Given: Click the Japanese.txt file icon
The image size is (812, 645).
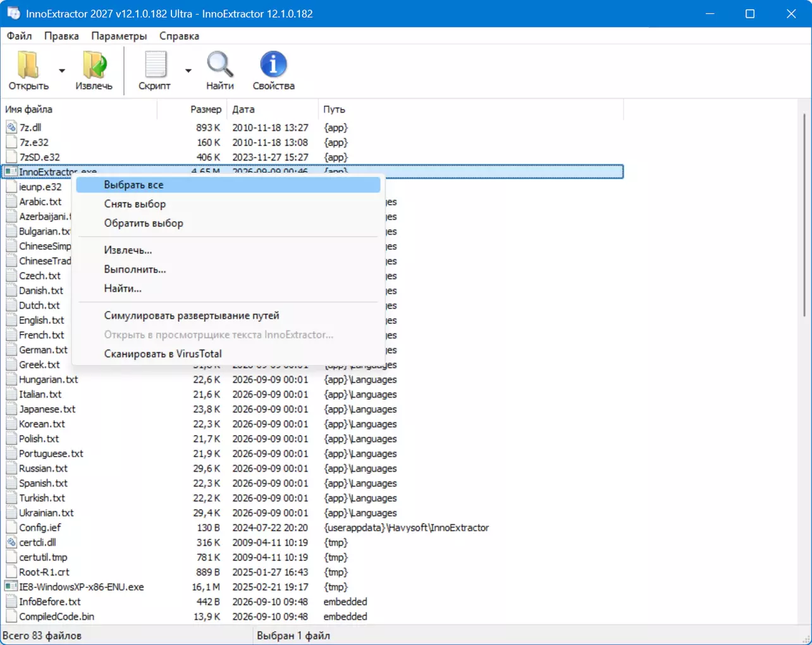Looking at the screenshot, I should pos(11,409).
